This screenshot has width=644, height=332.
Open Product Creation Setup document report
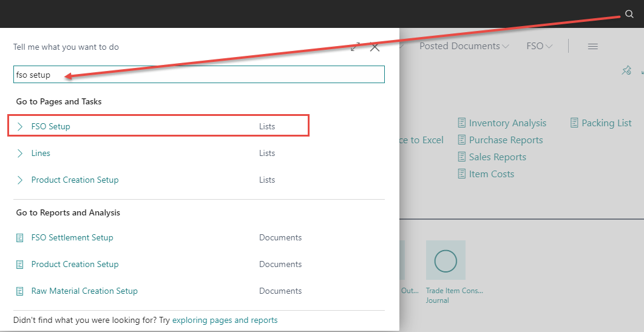point(75,264)
